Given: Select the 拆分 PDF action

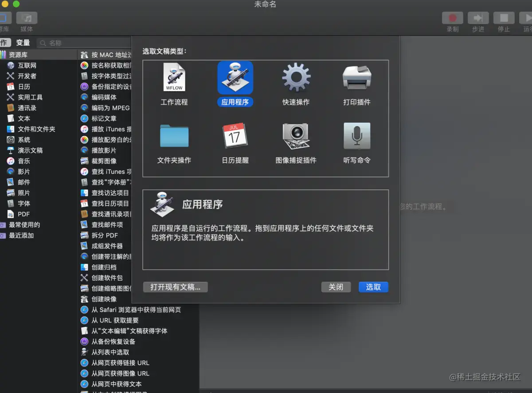Looking at the screenshot, I should tap(105, 236).
